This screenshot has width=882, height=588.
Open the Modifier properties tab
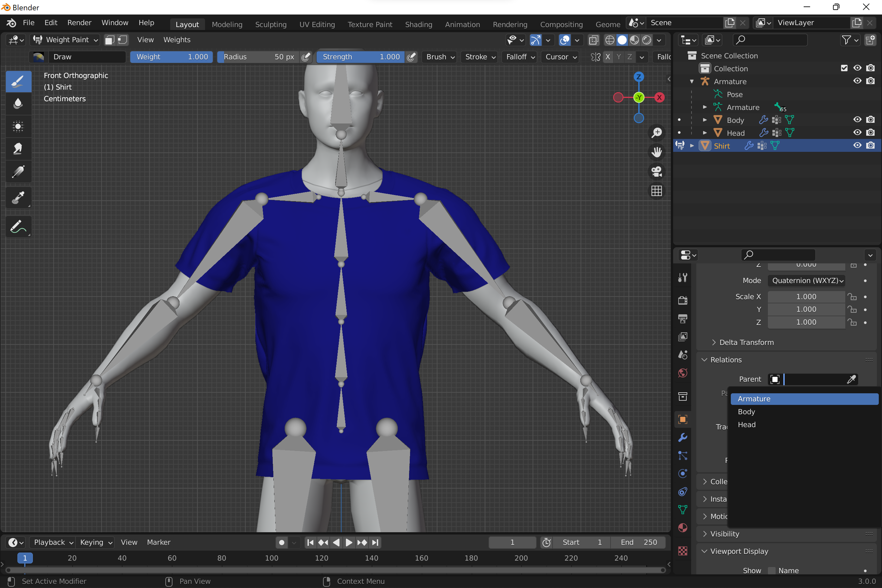pos(682,438)
